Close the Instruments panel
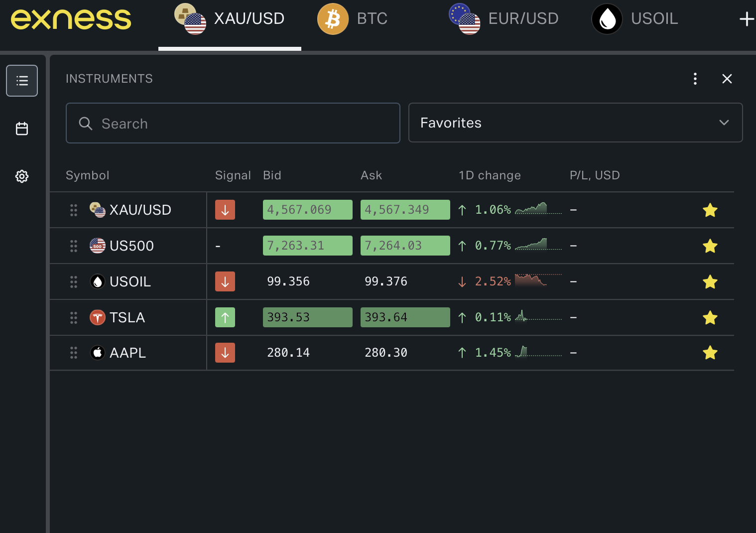The image size is (756, 533). point(727,79)
